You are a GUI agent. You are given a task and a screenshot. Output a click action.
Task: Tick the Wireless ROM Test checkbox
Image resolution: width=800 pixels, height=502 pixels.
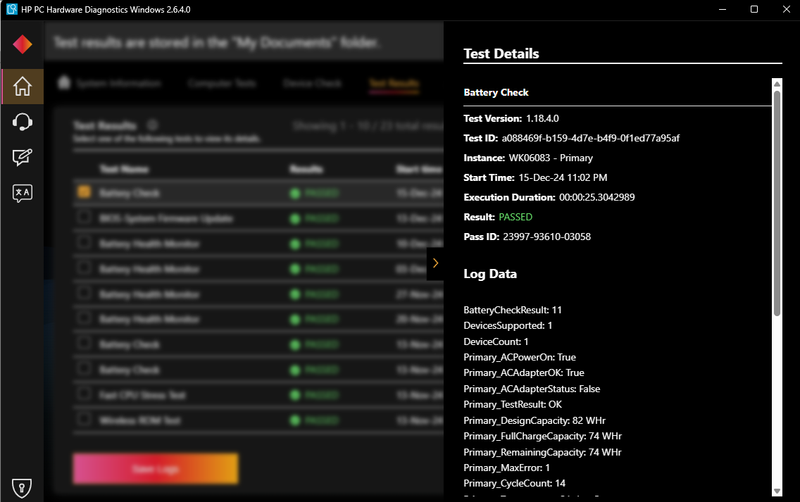tap(84, 419)
